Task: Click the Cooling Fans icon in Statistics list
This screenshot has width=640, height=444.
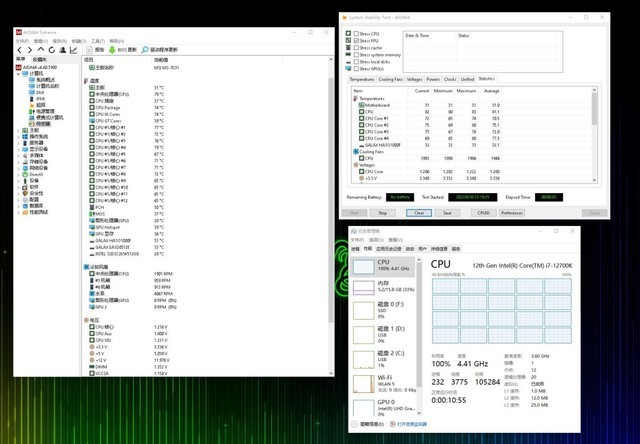Action: tap(356, 151)
